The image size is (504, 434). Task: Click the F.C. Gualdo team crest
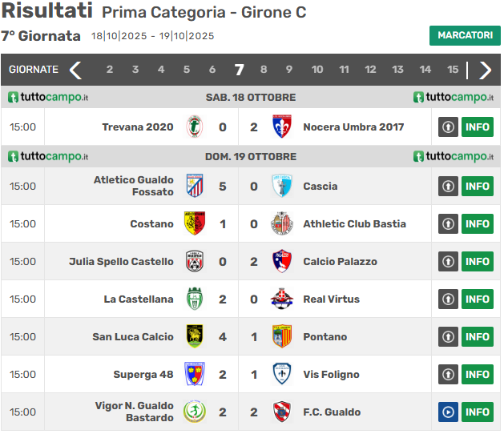(x=281, y=412)
